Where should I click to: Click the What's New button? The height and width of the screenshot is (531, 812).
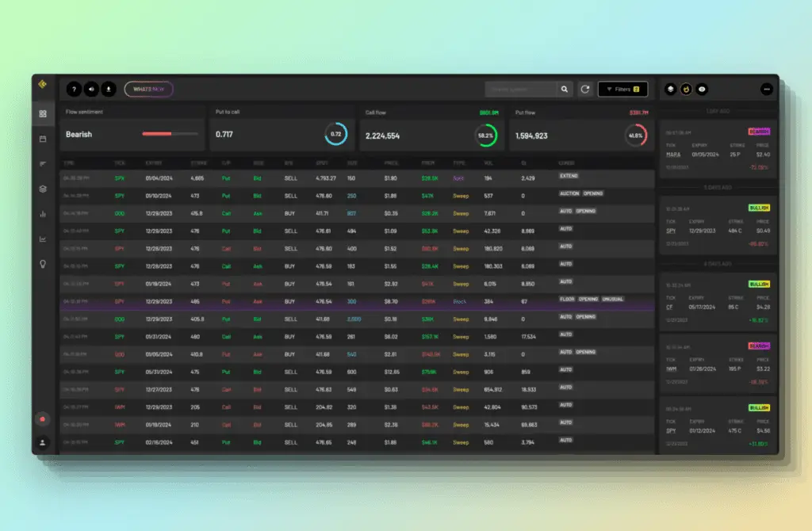[148, 90]
